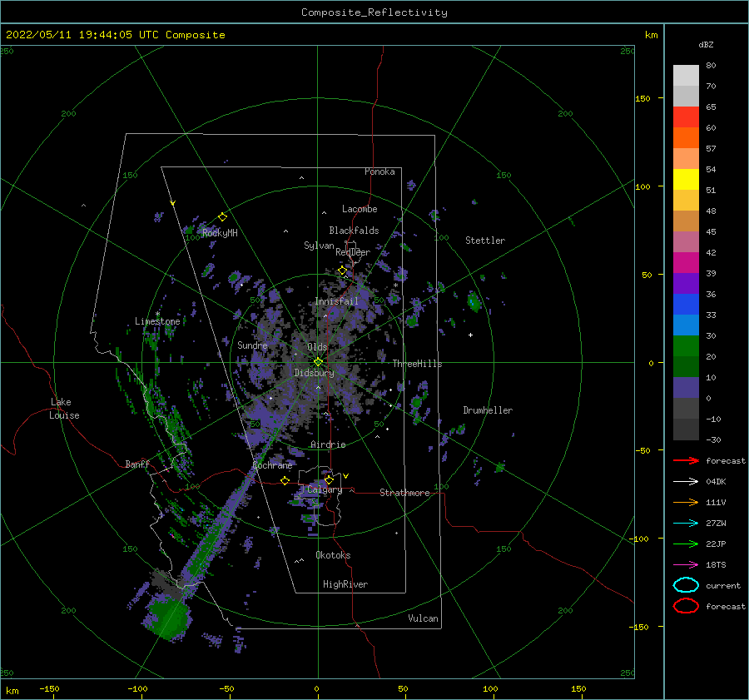Screen dimensions: 749x700
Task: Click the white plus marker south of Stettler
Action: (470, 335)
